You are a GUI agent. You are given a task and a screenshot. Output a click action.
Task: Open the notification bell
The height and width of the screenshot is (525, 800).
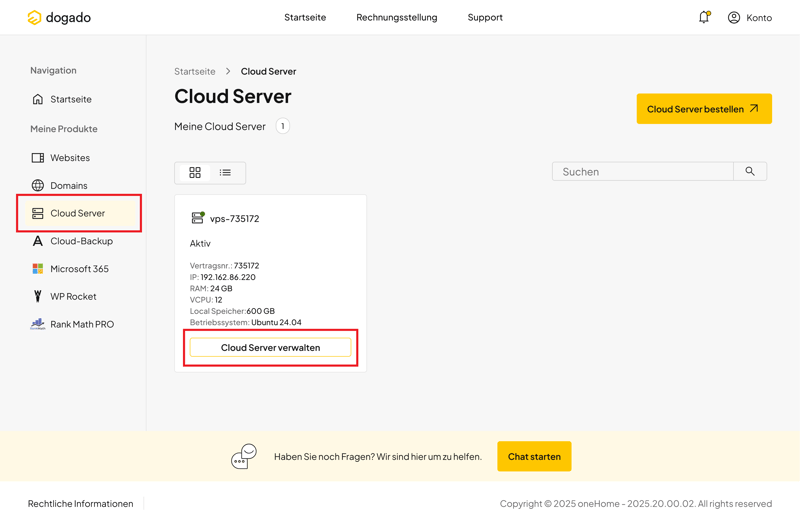point(704,17)
